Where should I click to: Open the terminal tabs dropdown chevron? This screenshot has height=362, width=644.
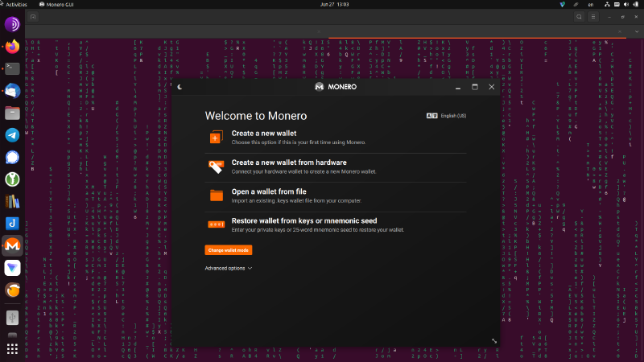637,31
